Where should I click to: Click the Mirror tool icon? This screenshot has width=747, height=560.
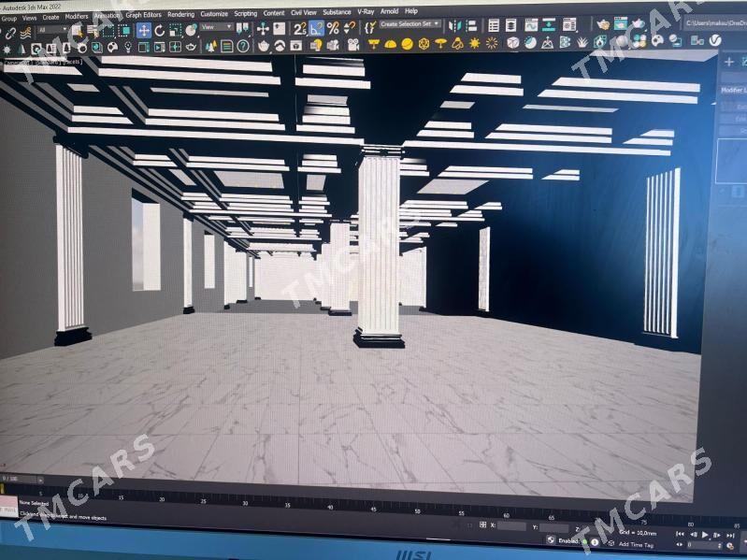tap(454, 25)
